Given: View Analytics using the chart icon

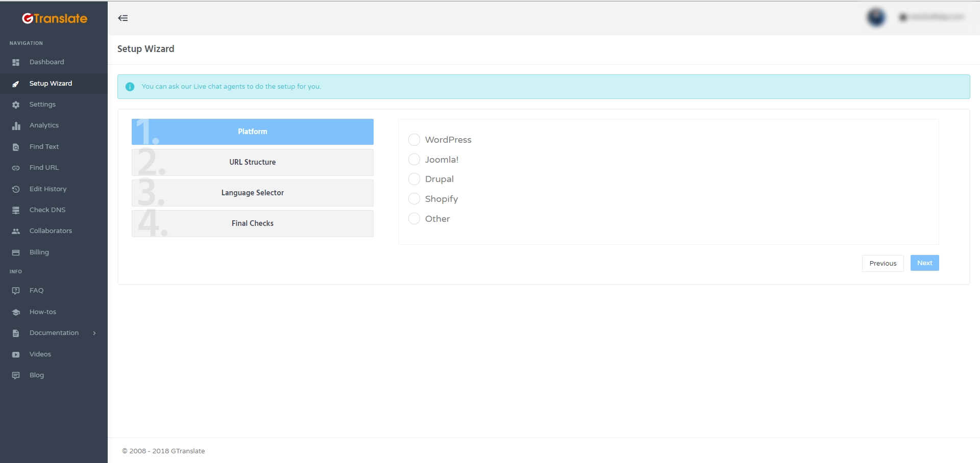Looking at the screenshot, I should pos(15,125).
